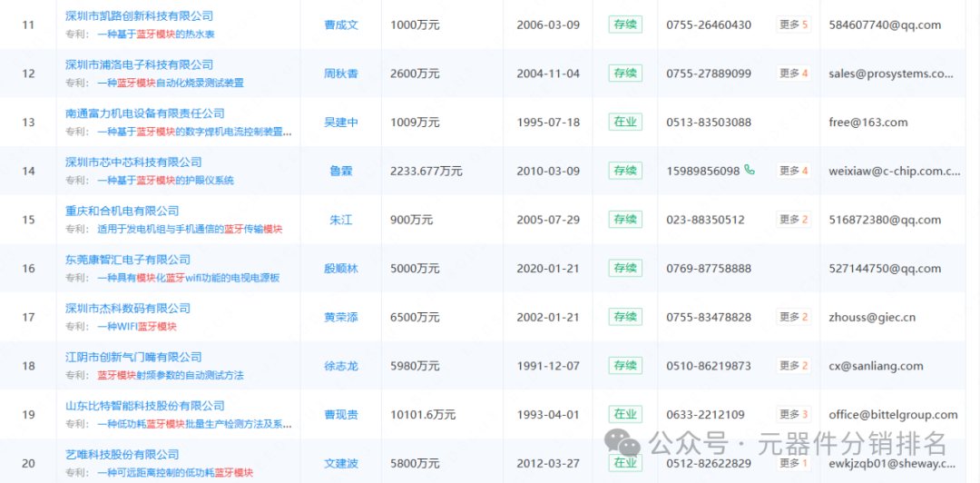
Task: Open company 山东比特智能科技股份有限公司
Action: tap(145, 406)
